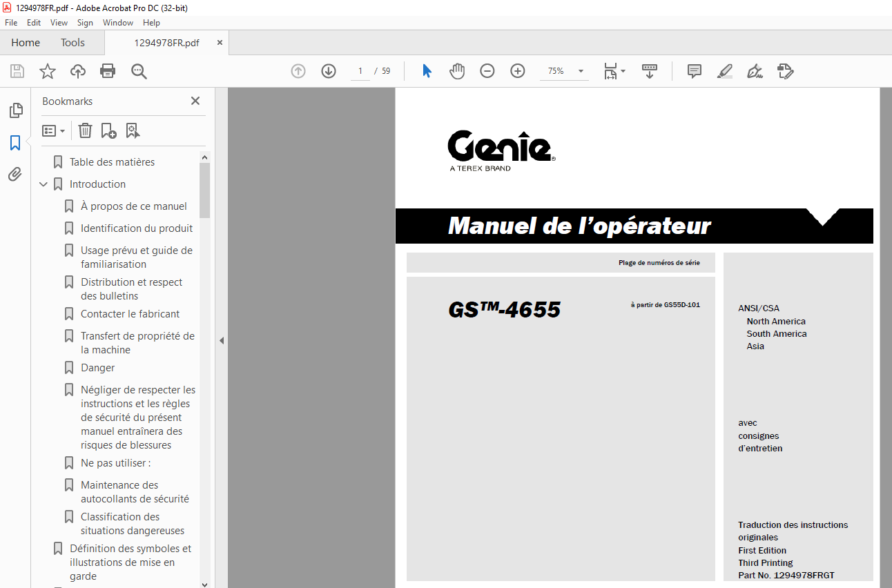Open the Window menu
Image resolution: width=892 pixels, height=588 pixels.
click(x=118, y=23)
